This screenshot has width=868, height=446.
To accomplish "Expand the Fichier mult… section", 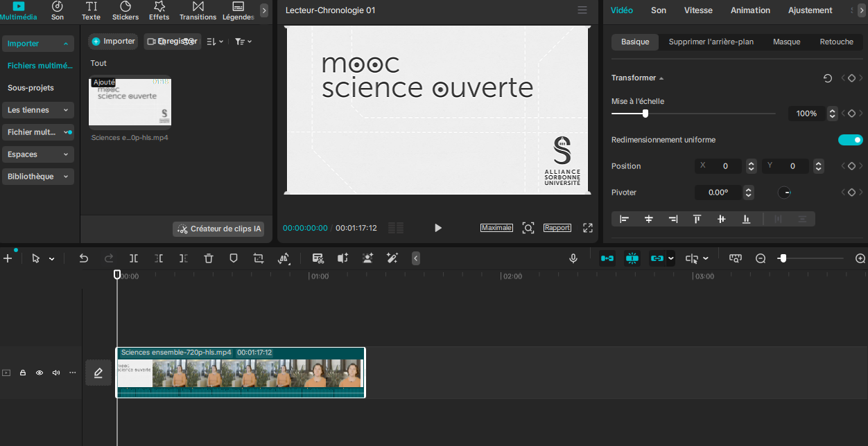I will tap(38, 132).
